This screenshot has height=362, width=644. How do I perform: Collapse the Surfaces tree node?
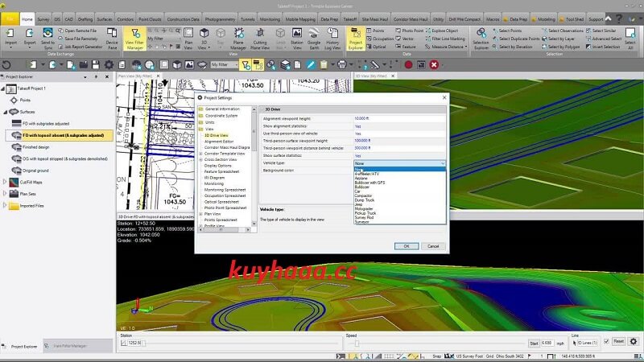click(x=6, y=112)
